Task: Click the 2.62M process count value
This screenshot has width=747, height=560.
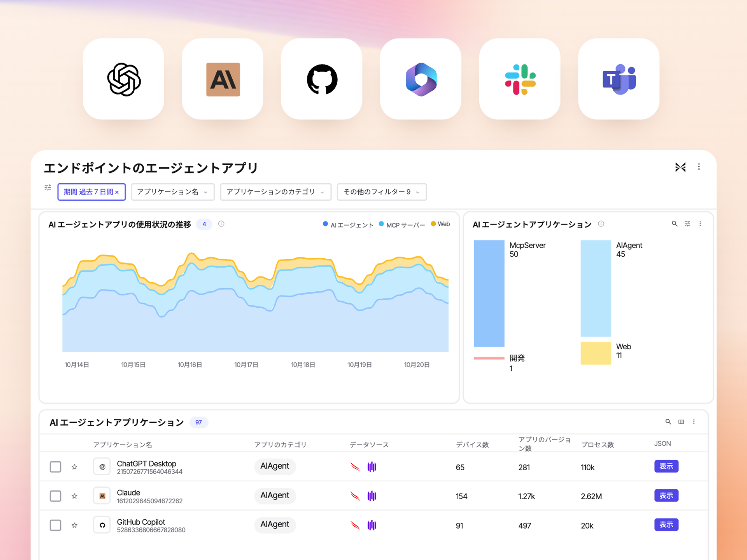Action: (591, 497)
